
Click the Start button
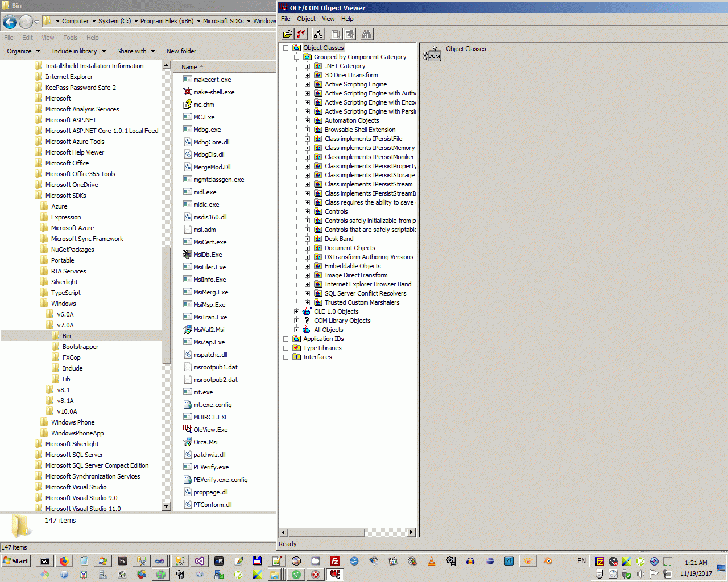(x=16, y=561)
